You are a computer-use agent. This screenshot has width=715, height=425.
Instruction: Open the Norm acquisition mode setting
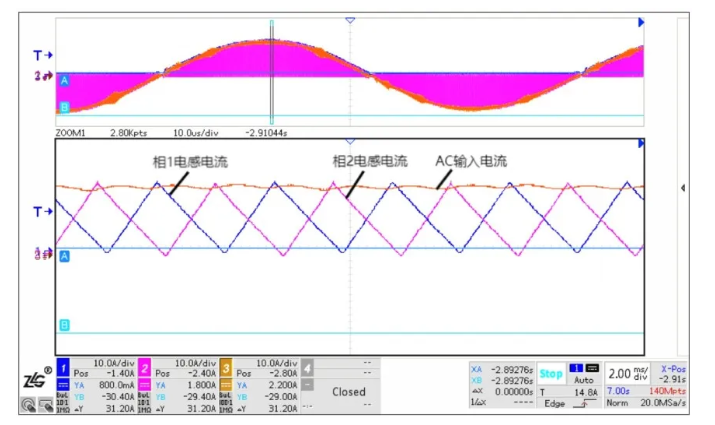point(618,402)
